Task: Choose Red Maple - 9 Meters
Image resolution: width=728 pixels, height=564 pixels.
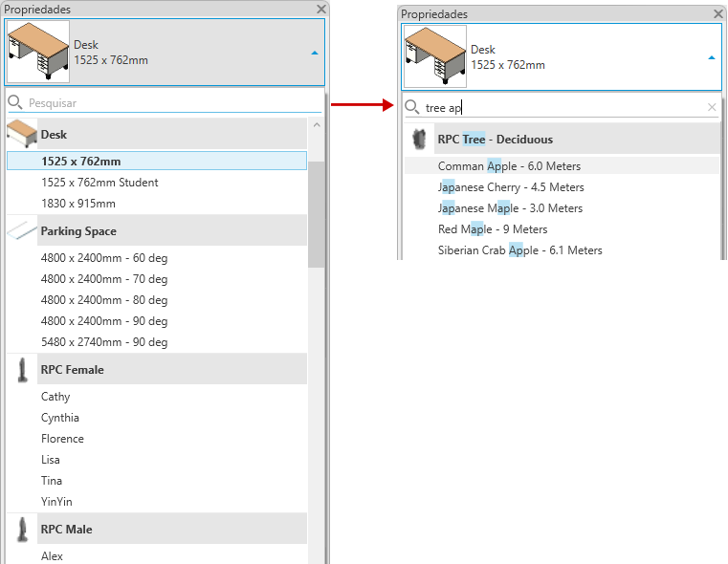Action: click(562, 229)
